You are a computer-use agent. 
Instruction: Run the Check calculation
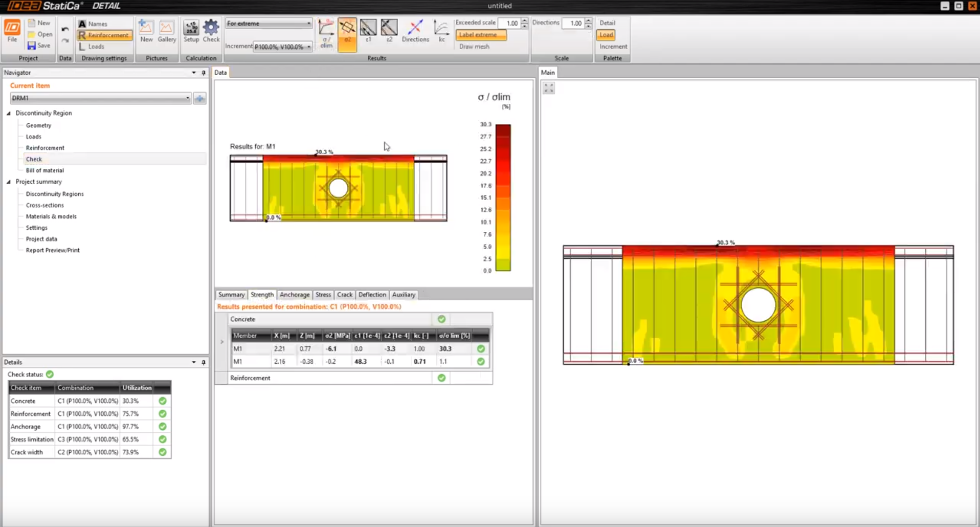[x=211, y=31]
